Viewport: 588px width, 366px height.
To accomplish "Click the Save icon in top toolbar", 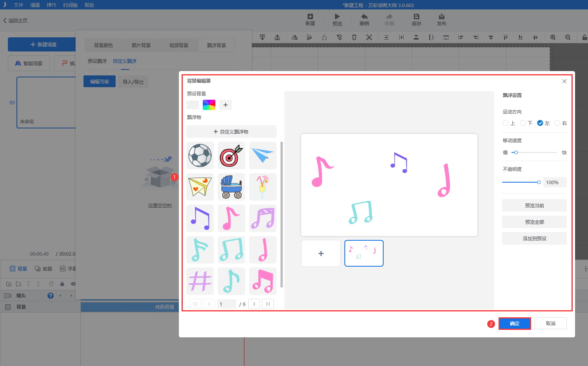I will point(416,20).
